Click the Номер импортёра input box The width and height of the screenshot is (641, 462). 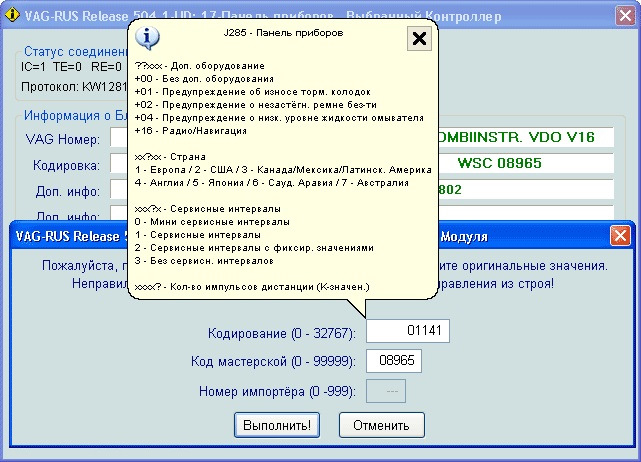[386, 390]
